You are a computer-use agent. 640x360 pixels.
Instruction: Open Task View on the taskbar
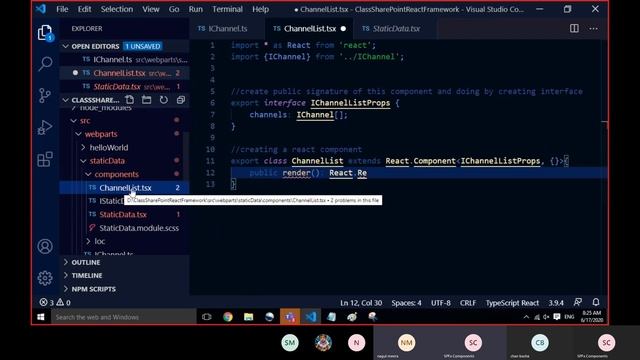[x=207, y=317]
